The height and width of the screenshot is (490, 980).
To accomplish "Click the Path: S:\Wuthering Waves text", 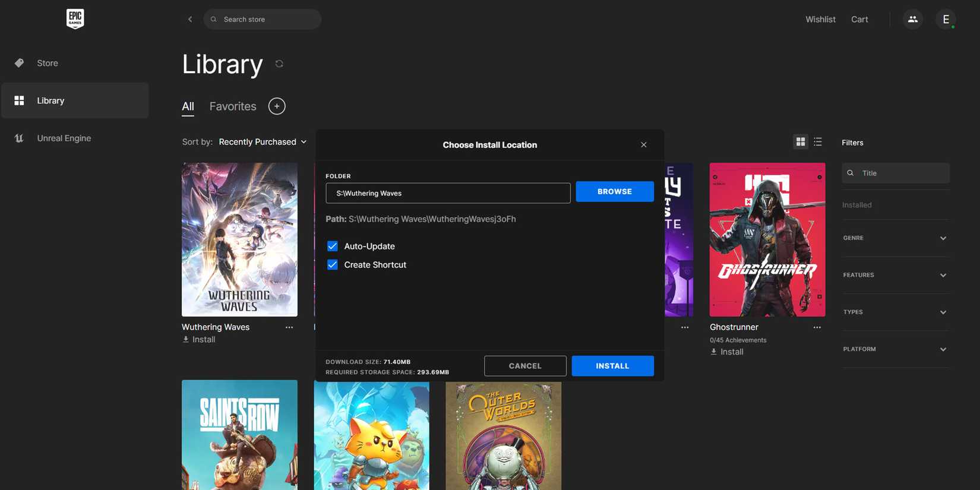I will (421, 219).
